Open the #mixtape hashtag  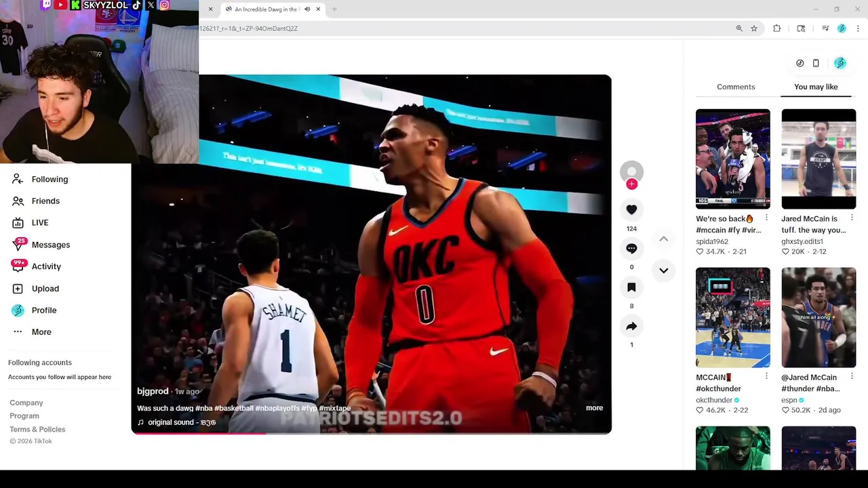click(335, 408)
